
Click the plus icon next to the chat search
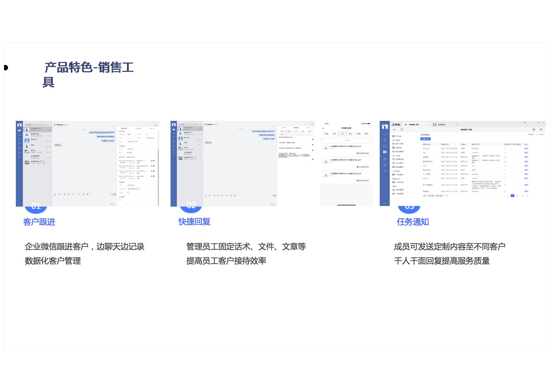49,125
